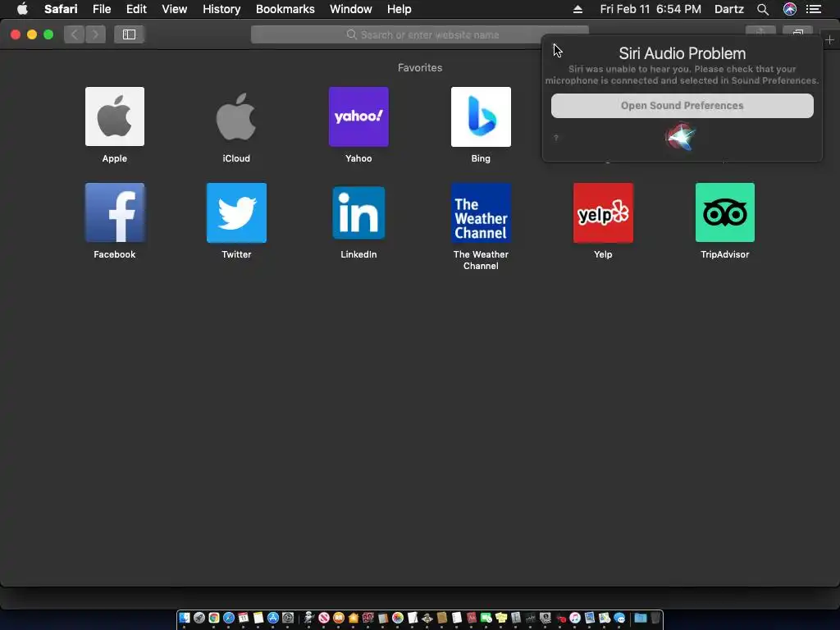Open Photos from the Dock
Screen dimensions: 840x630
click(398, 618)
